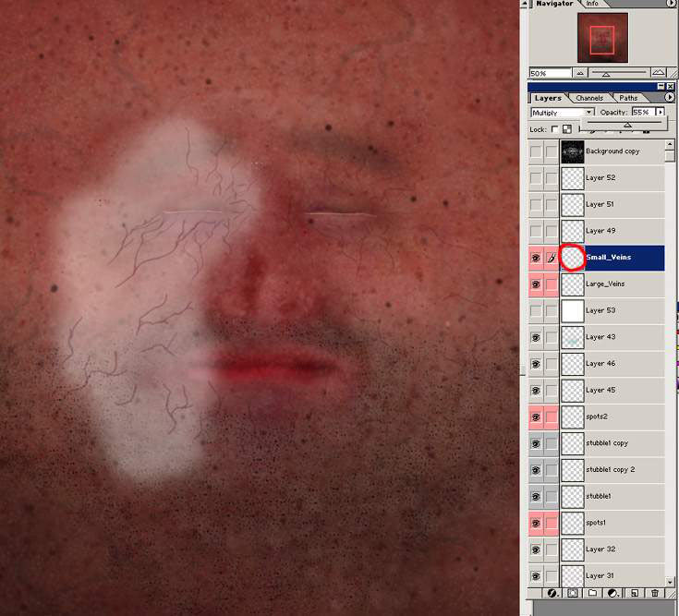This screenshot has height=616, width=679.
Task: Show the Background copy layer
Action: pos(536,151)
